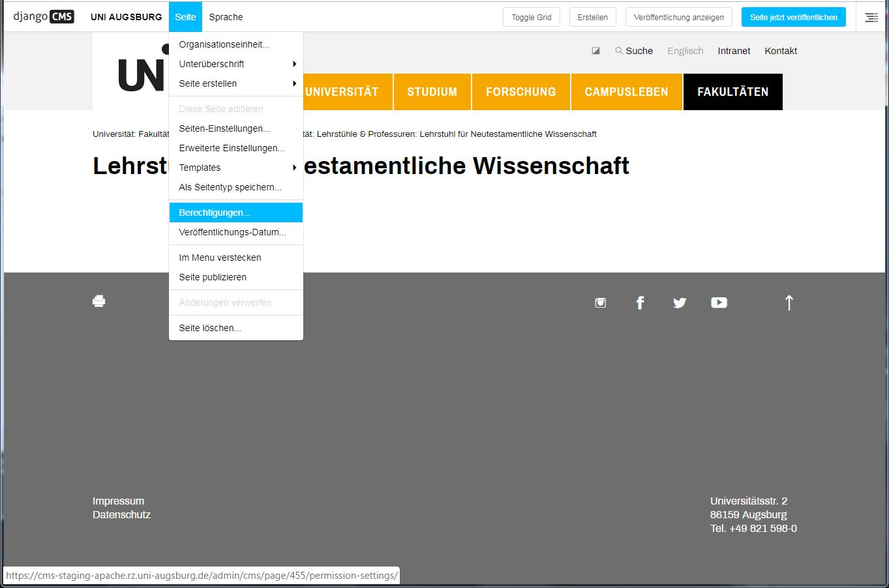Choose Seite publizieren in menu
889x588 pixels.
(236, 277)
